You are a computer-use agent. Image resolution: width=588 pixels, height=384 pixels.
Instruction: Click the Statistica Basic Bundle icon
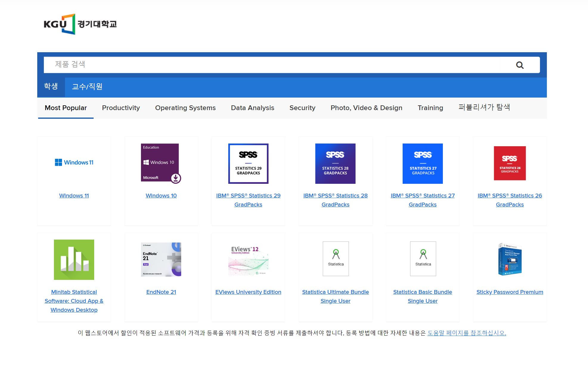point(423,259)
